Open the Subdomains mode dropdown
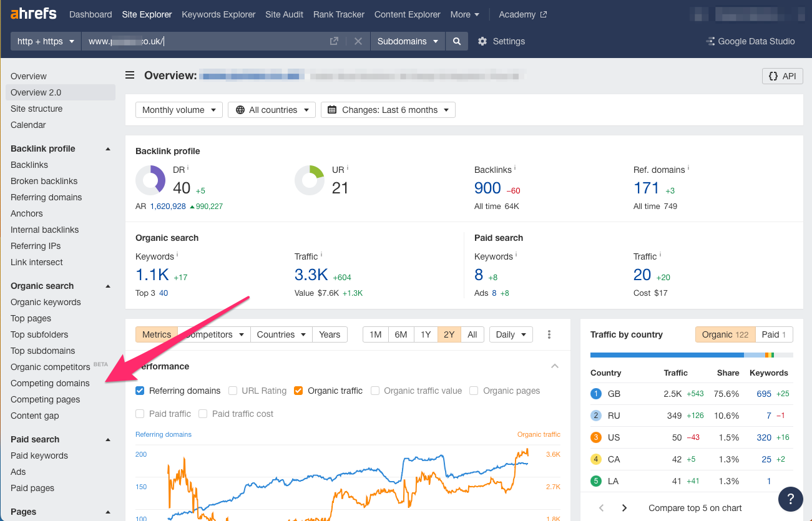Image resolution: width=812 pixels, height=521 pixels. point(408,41)
